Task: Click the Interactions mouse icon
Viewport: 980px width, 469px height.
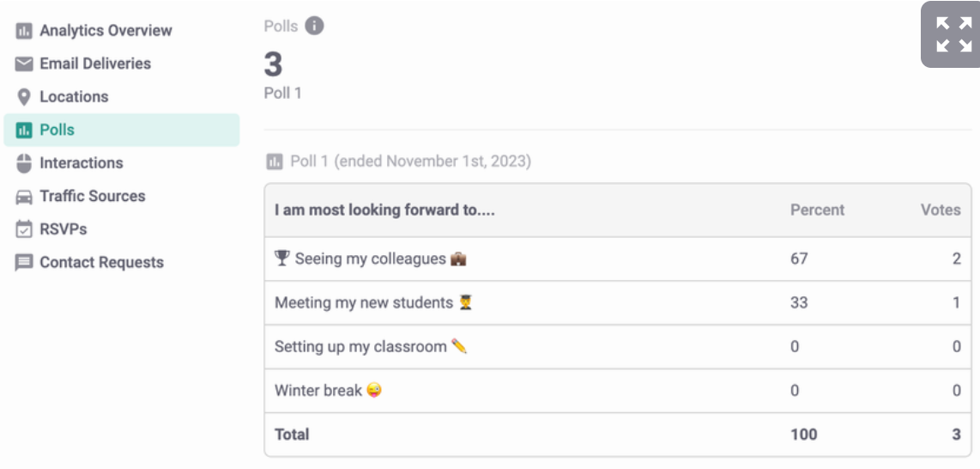Action: [24, 163]
